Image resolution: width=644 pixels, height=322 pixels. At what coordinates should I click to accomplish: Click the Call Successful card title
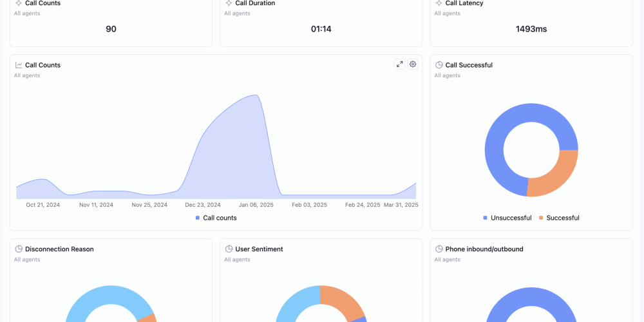(469, 65)
